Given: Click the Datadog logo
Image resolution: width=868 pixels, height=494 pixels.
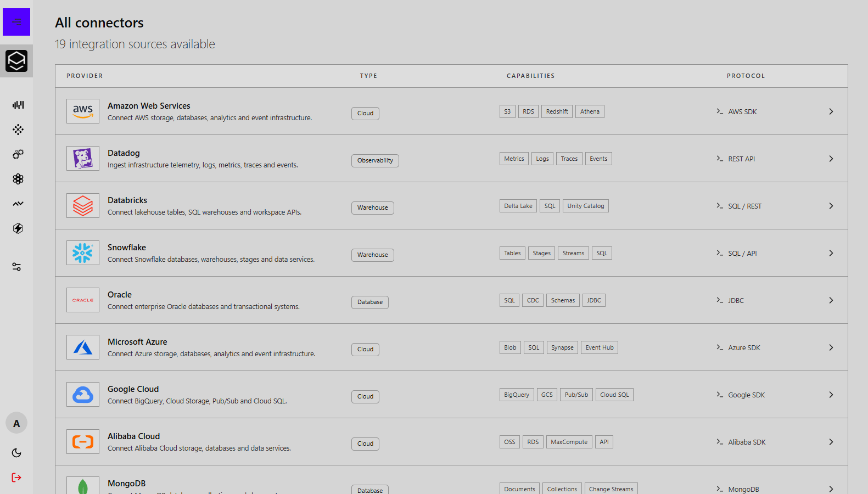Looking at the screenshot, I should tap(83, 159).
